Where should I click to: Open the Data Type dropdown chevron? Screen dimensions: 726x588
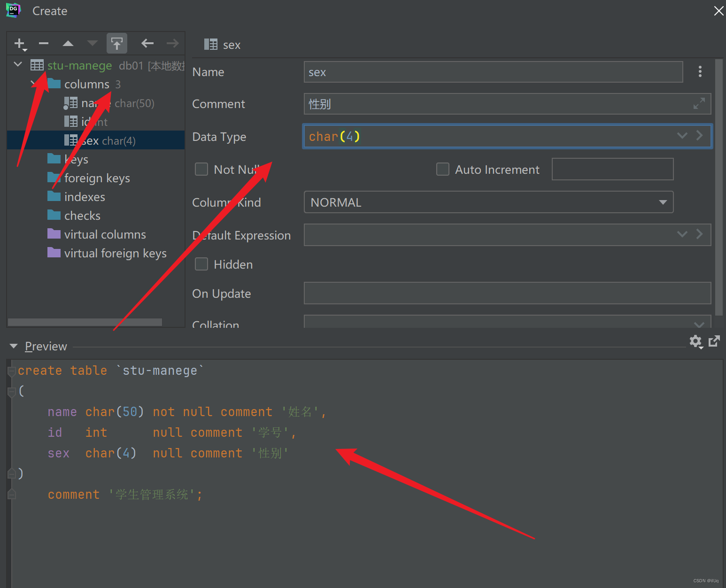(x=682, y=136)
